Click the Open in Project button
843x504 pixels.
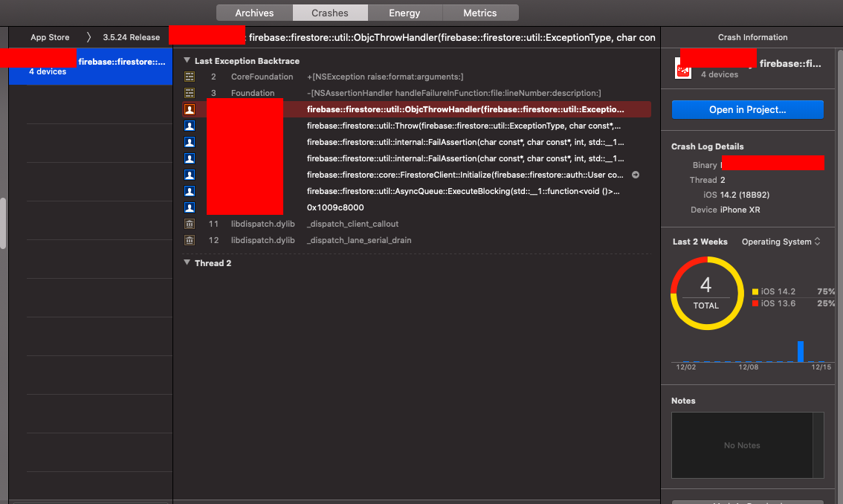[747, 109]
